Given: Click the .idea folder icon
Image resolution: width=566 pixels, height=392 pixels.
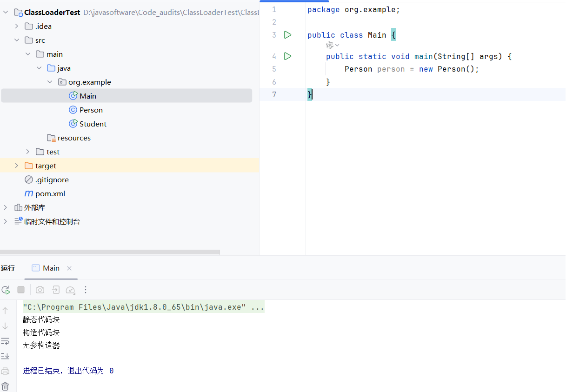Looking at the screenshot, I should (29, 26).
